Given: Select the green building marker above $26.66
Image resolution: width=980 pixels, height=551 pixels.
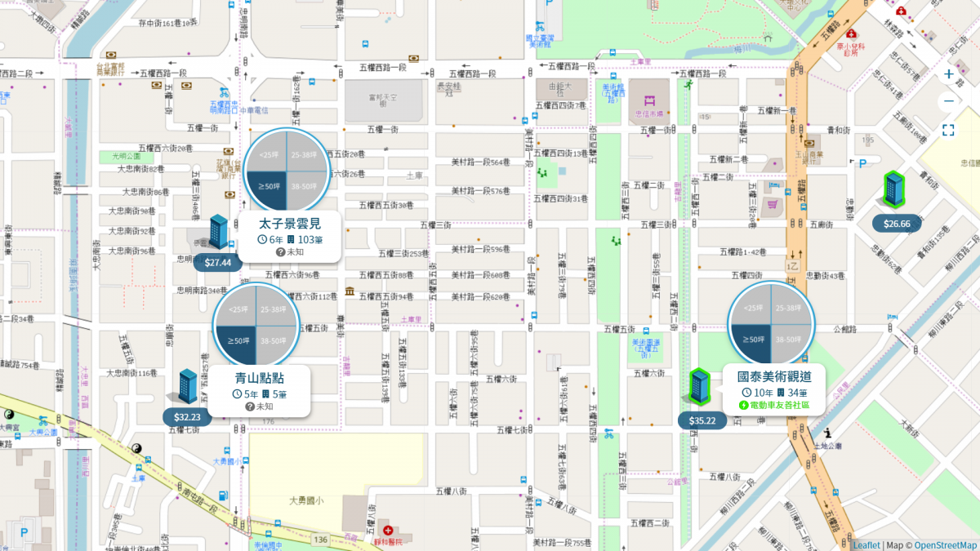Looking at the screenshot, I should tap(893, 190).
